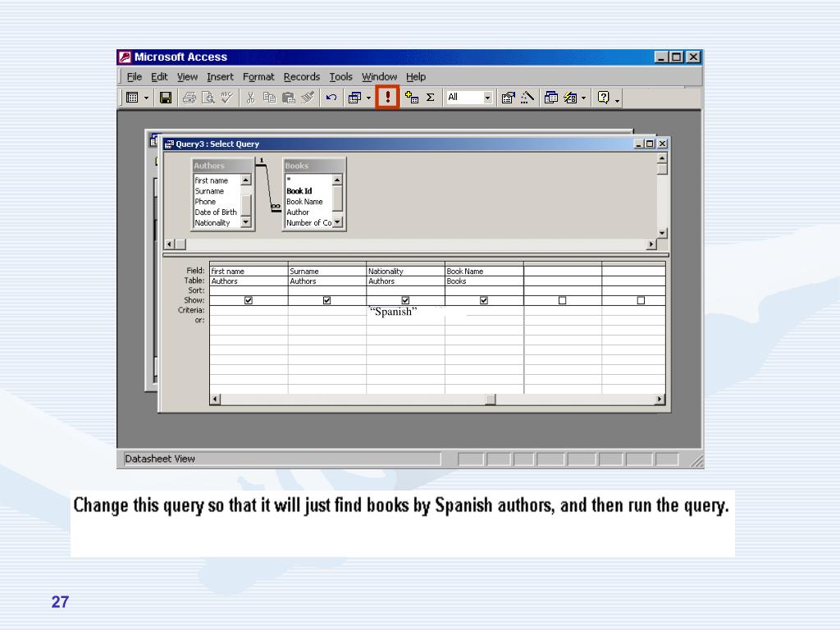This screenshot has width=840, height=630.
Task: Uncheck Show box for Surname column
Action: pyautogui.click(x=326, y=300)
